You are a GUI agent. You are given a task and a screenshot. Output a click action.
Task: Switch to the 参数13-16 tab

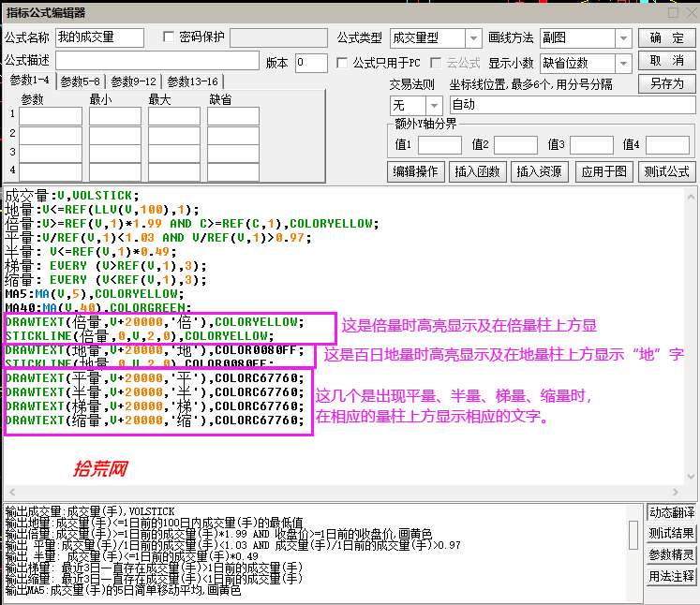coord(192,81)
